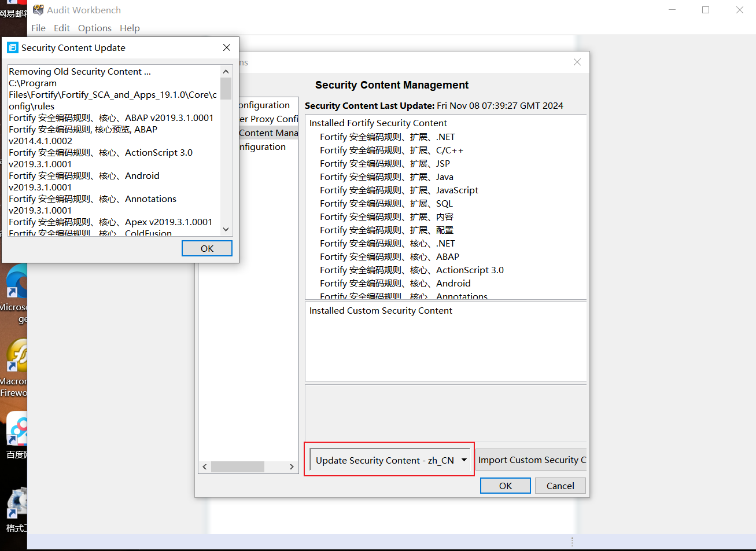Open the Help menu
Viewport: 756px width, 551px height.
130,28
